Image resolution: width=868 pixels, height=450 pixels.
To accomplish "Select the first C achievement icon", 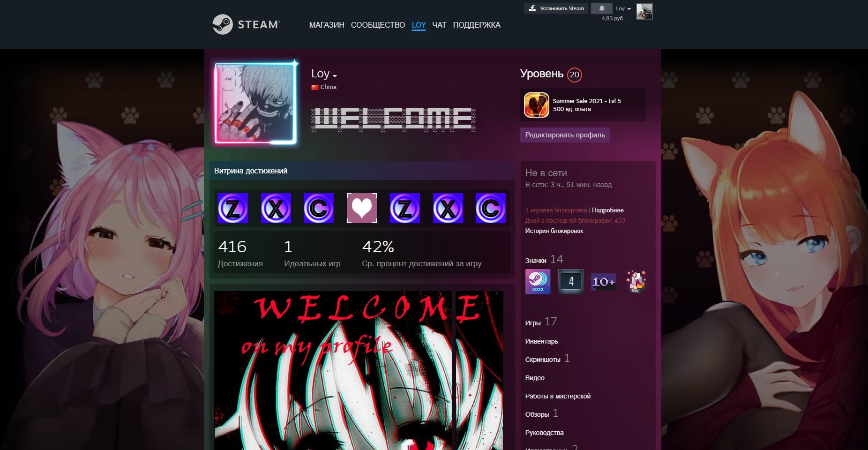I will pos(319,208).
